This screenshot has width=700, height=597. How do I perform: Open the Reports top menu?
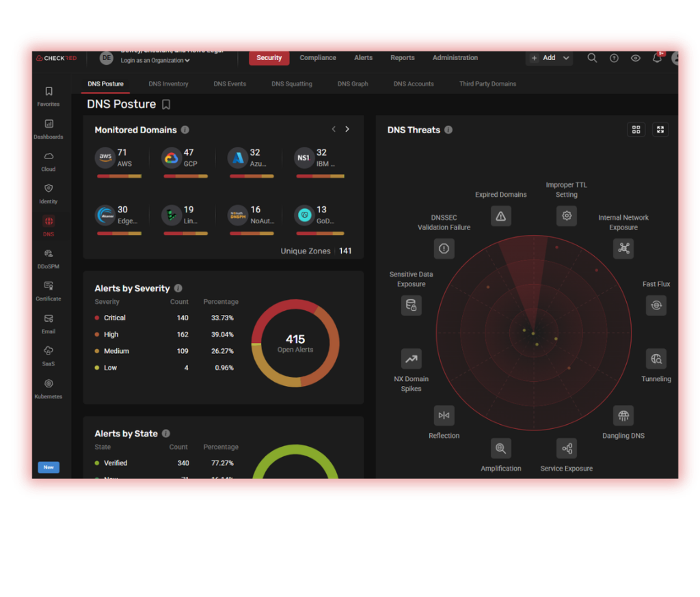[x=402, y=57]
